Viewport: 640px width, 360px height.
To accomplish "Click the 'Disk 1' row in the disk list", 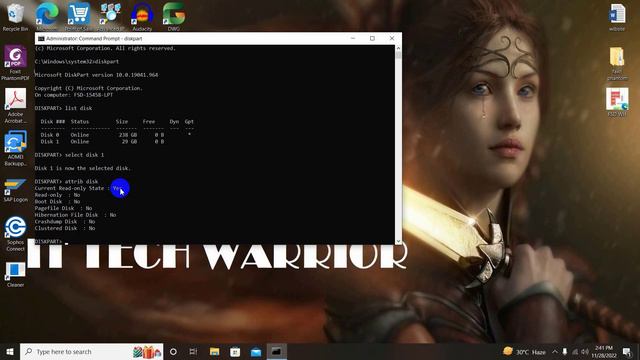I will pos(102,142).
